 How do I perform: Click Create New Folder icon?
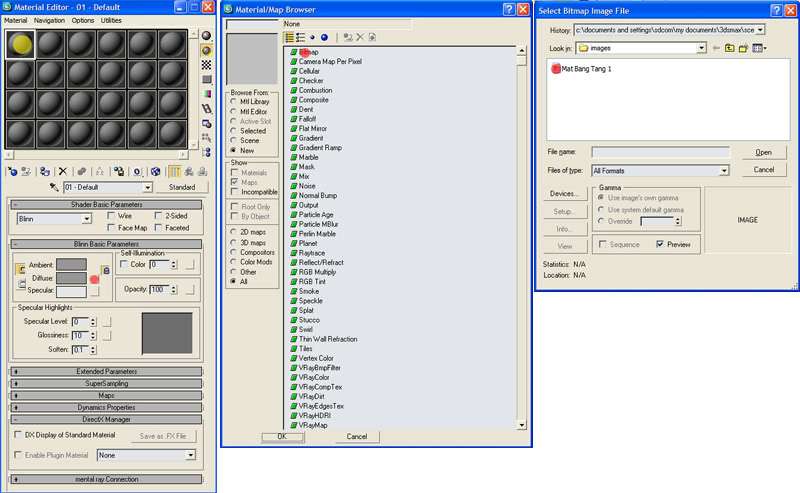pyautogui.click(x=743, y=48)
